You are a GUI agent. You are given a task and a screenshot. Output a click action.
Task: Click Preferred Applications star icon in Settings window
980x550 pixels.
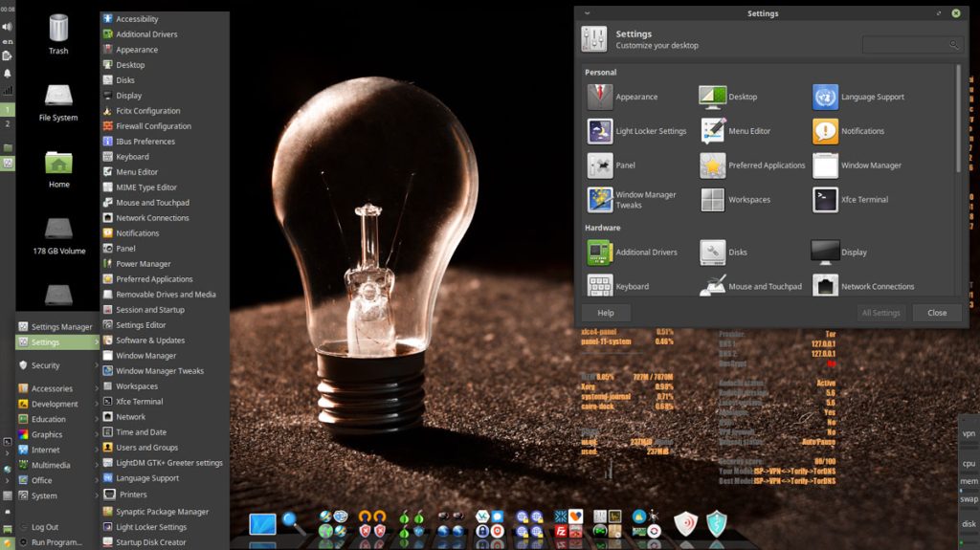tap(712, 165)
